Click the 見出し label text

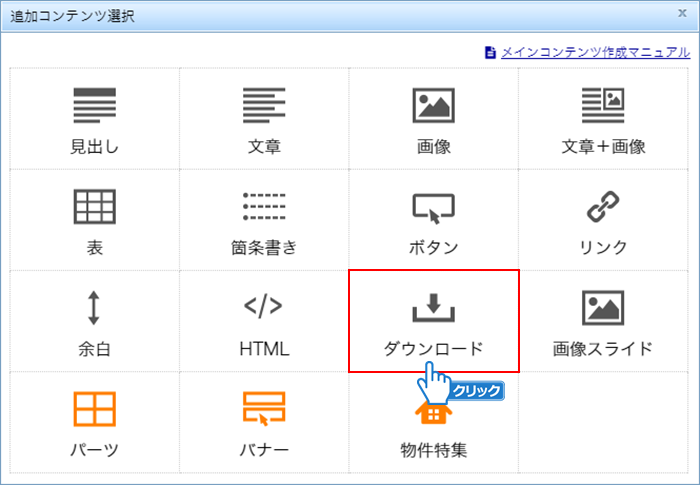tap(95, 146)
